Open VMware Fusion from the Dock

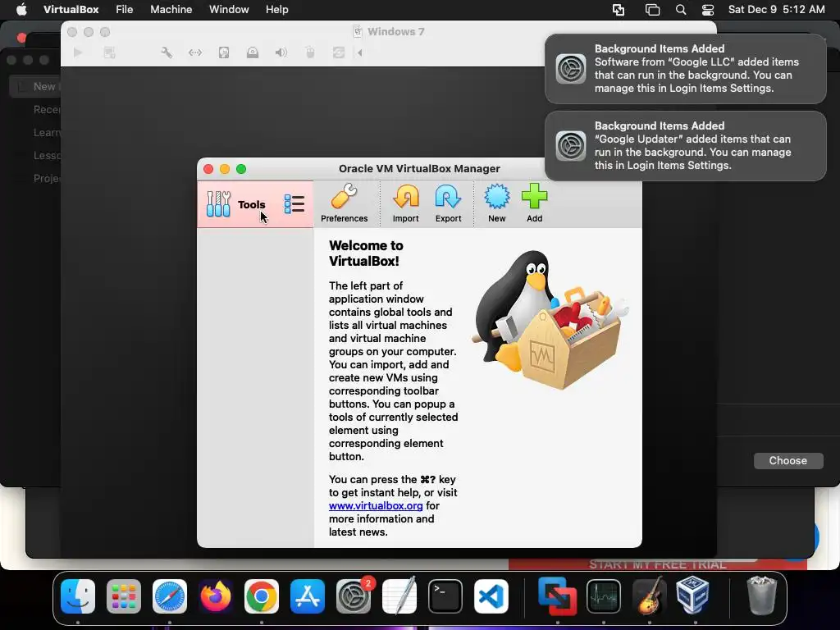pyautogui.click(x=558, y=596)
